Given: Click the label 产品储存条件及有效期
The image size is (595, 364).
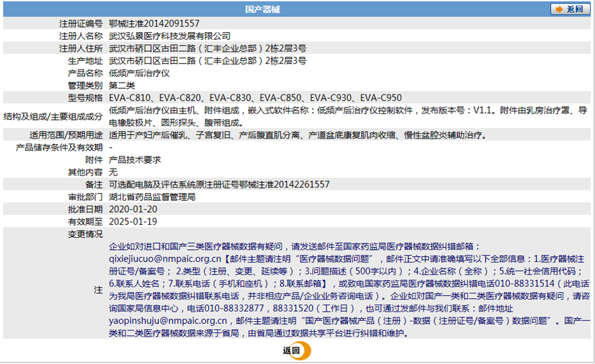Looking at the screenshot, I should pos(59,148).
